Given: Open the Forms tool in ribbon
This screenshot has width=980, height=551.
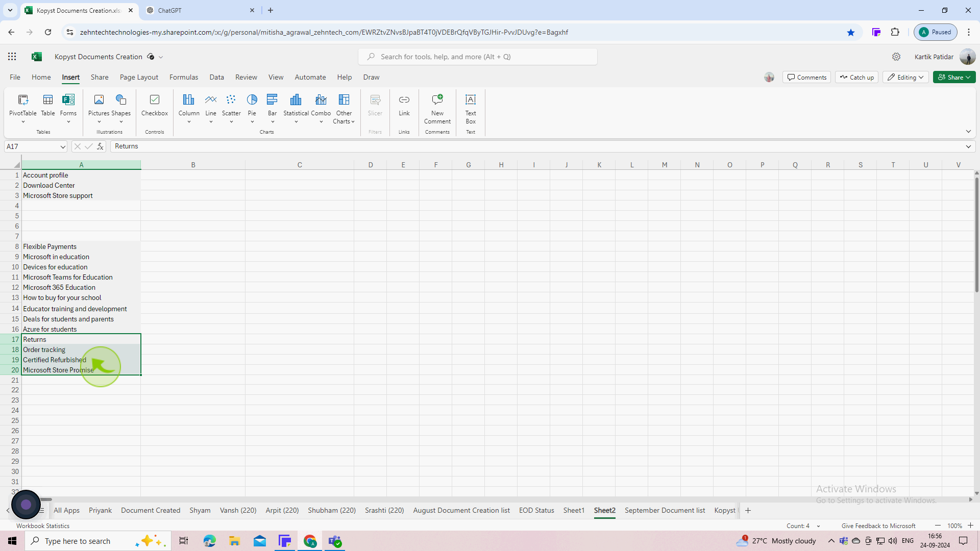Looking at the screenshot, I should click(68, 108).
